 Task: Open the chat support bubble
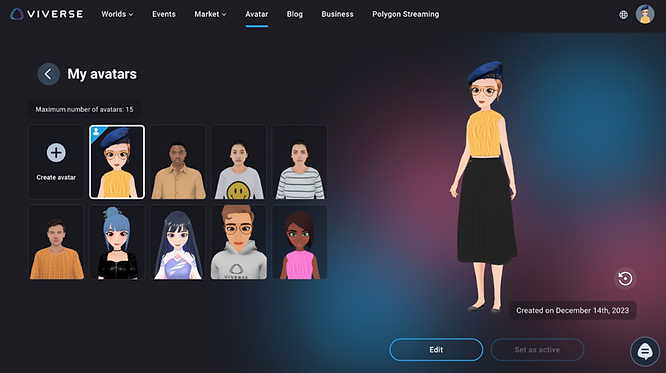pyautogui.click(x=645, y=351)
